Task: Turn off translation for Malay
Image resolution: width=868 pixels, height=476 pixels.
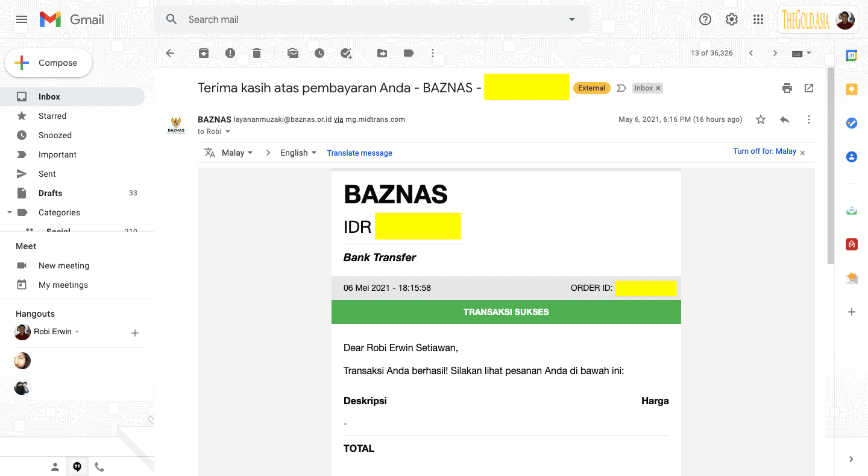Action: click(764, 151)
